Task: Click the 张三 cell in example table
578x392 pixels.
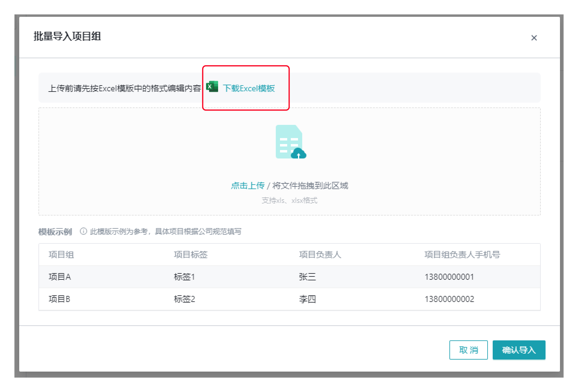Action: (x=307, y=277)
